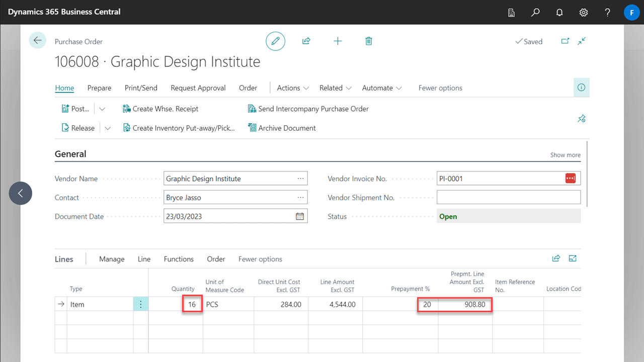The height and width of the screenshot is (362, 644).
Task: Open the Lines Functions menu
Action: coord(179,259)
